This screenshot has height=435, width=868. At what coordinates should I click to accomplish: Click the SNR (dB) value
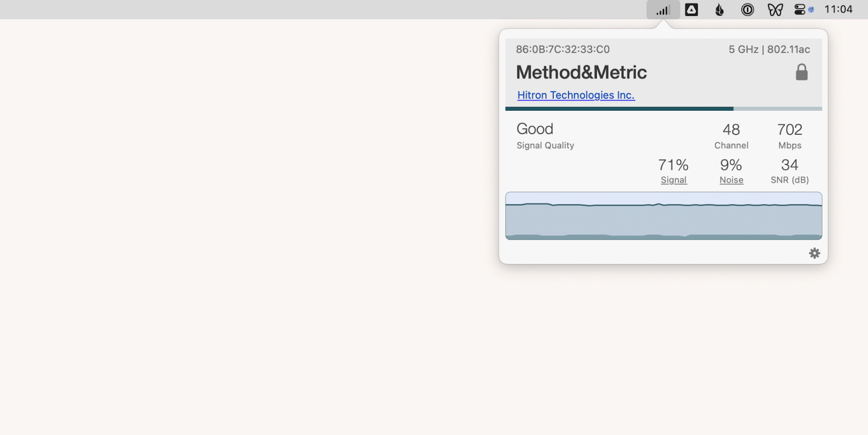tap(789, 165)
